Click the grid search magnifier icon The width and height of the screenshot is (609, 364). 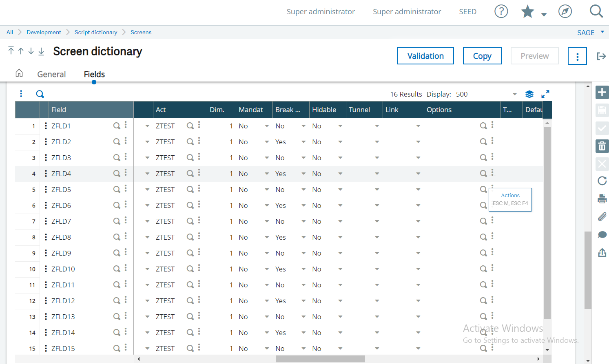click(40, 94)
